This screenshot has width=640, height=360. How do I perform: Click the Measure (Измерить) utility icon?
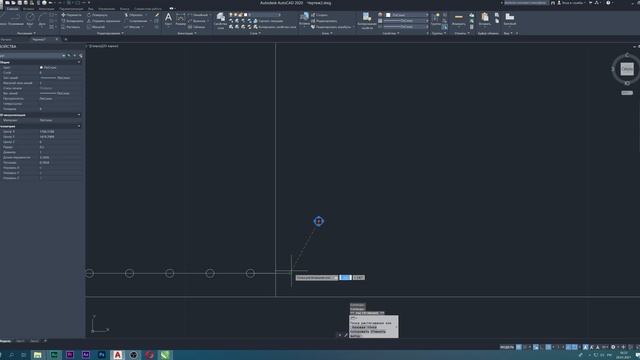click(x=459, y=19)
